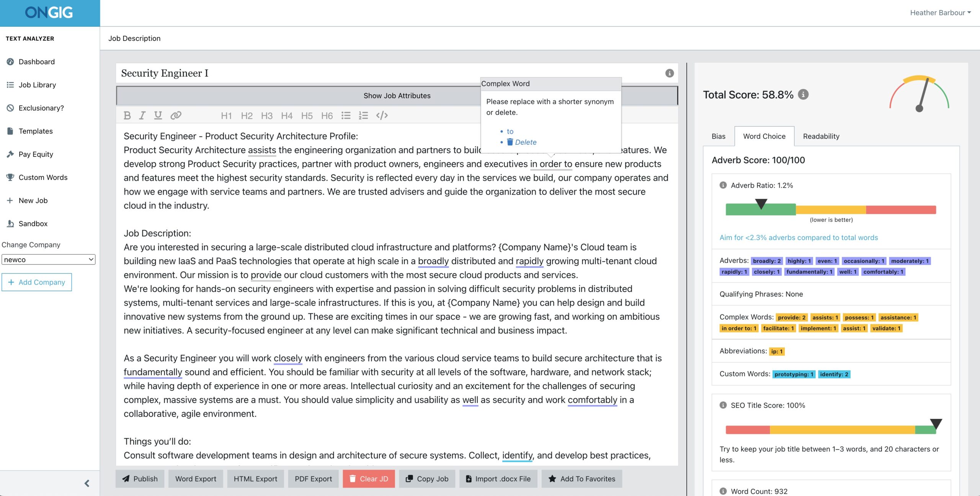Click the 'facilitate: 1' complex word tag
Screen dimensions: 980x496
tap(779, 328)
